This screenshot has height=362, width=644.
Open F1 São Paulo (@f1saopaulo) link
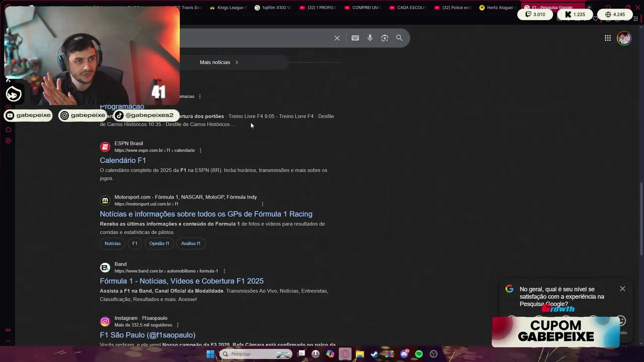(147, 335)
